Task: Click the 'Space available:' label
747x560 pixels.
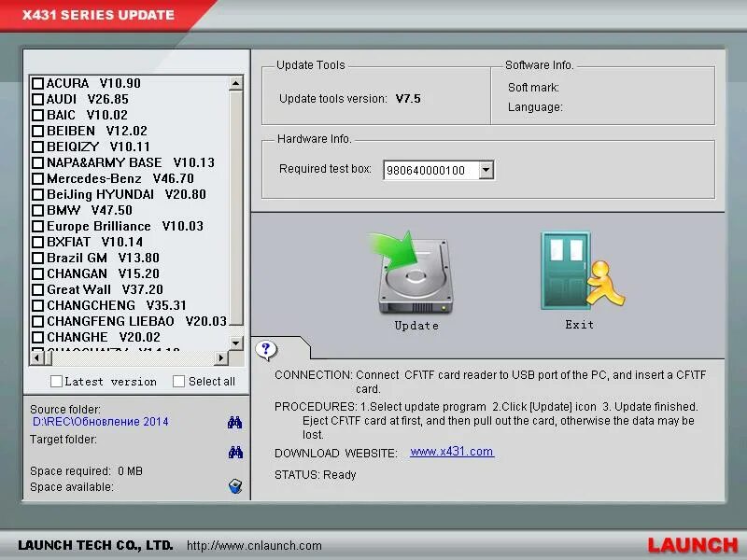Action: pyautogui.click(x=72, y=487)
